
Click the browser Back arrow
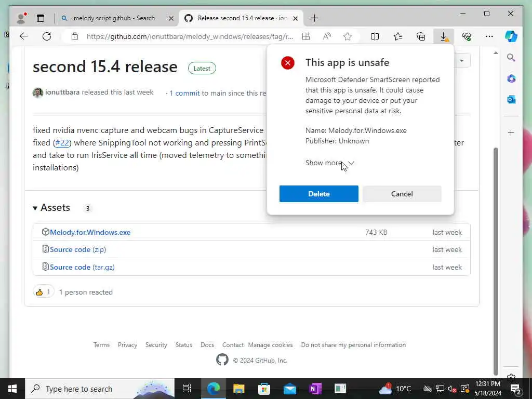[x=24, y=36]
